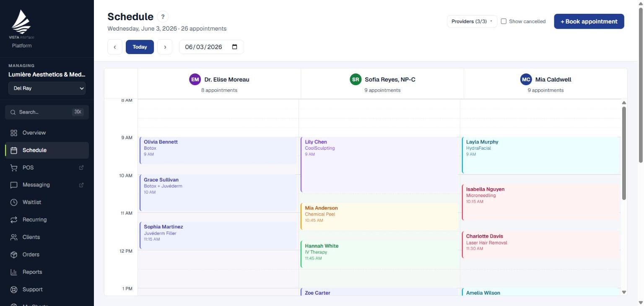644x306 pixels.
Task: Click the Vista Platform logo
Action: tap(21, 25)
